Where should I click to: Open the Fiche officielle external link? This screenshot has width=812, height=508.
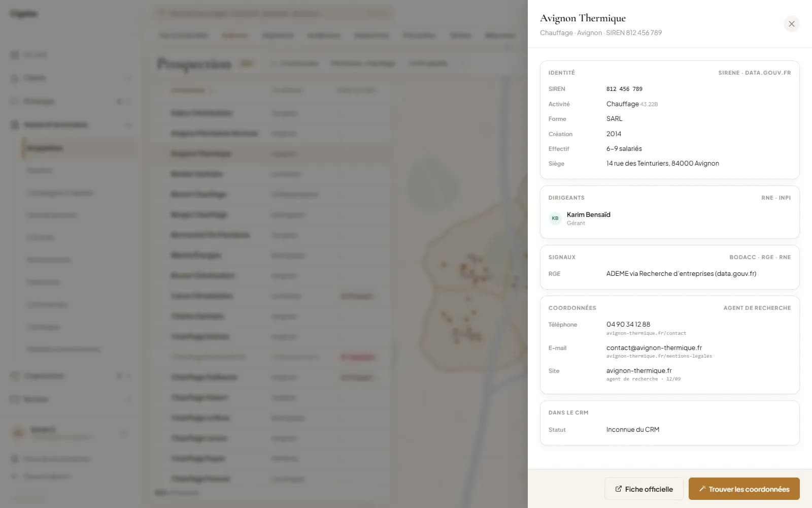coord(644,489)
